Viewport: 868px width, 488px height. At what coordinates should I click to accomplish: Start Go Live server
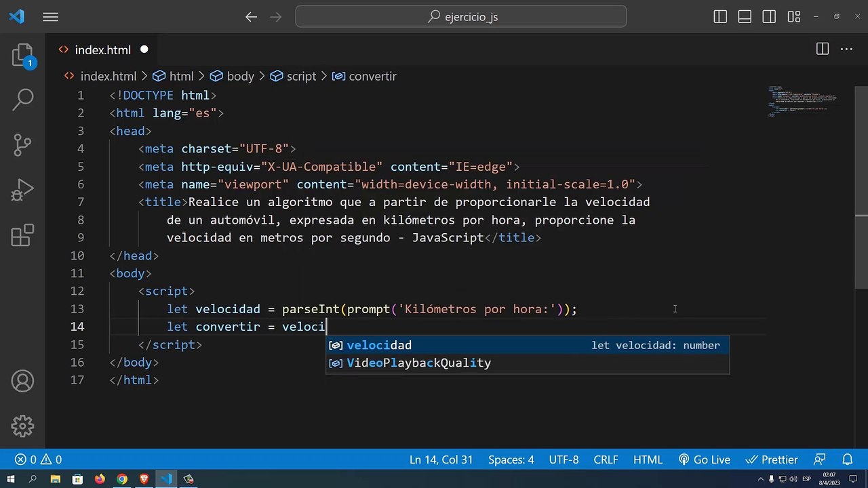(x=704, y=460)
